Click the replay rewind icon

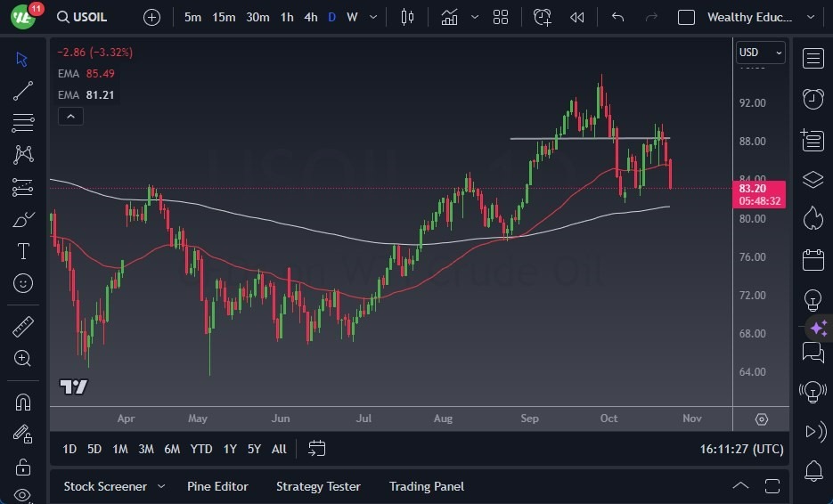click(x=577, y=17)
